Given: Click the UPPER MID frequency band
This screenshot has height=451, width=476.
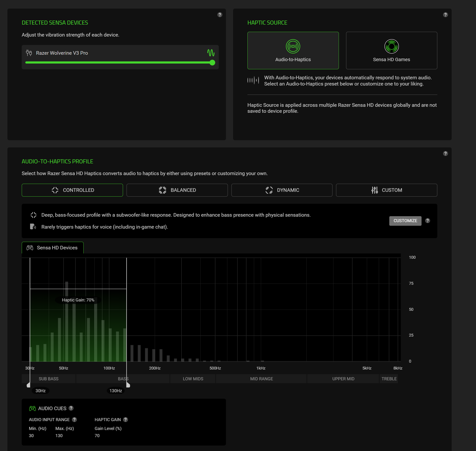Looking at the screenshot, I should coord(343,379).
